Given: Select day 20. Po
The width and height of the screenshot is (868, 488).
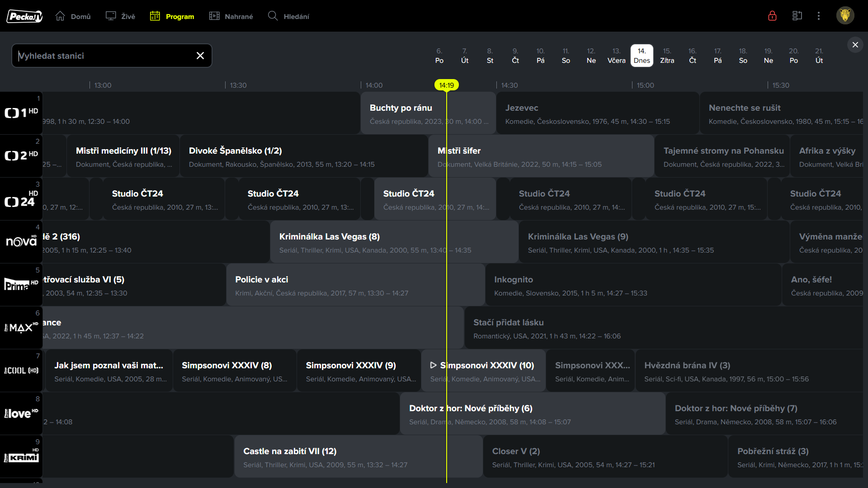Looking at the screenshot, I should coord(794,56).
